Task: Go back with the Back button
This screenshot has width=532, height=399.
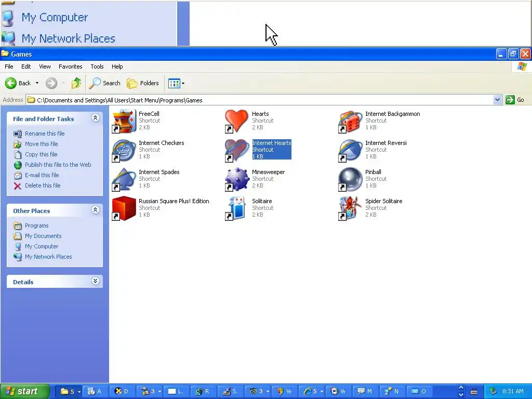Action: (x=18, y=83)
